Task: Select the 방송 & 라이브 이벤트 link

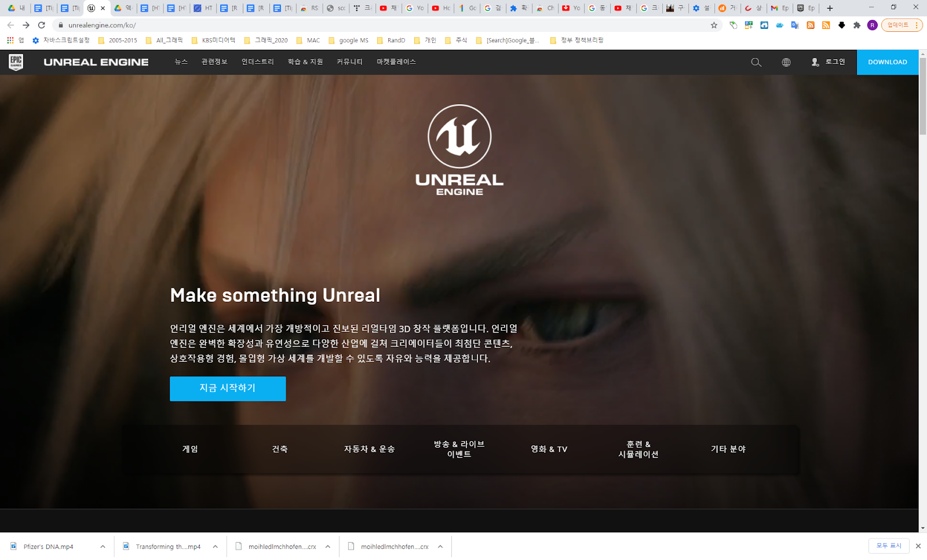Action: pos(459,449)
